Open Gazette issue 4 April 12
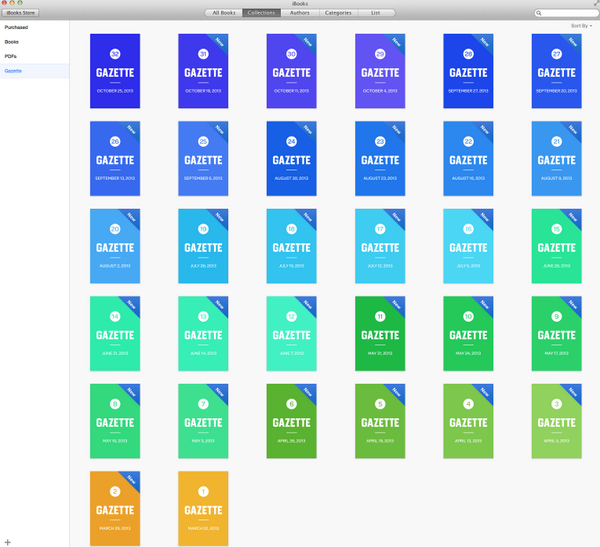 pos(468,421)
